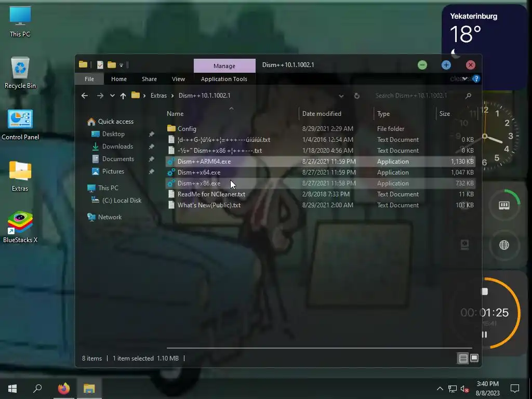Select ReadMe for NCleaner.txt
Screen dimensions: 532x399
click(x=320, y=194)
